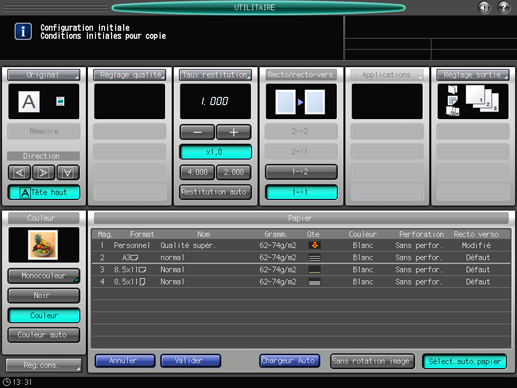
Task: Open Réglage qualité settings
Action: pyautogui.click(x=129, y=75)
